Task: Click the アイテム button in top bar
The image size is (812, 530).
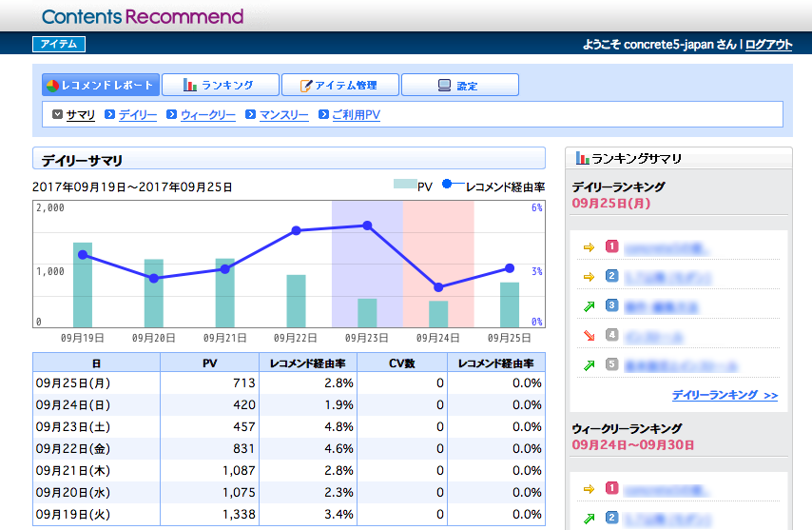Action: point(59,44)
